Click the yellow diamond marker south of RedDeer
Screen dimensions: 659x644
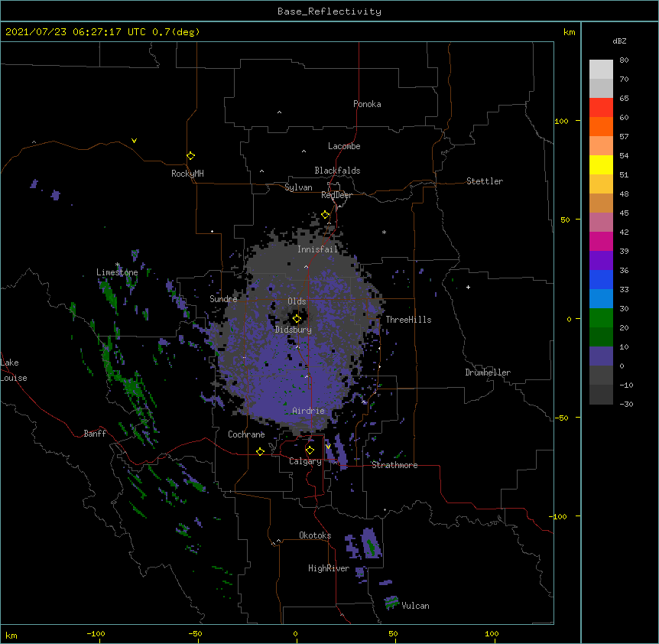(326, 215)
